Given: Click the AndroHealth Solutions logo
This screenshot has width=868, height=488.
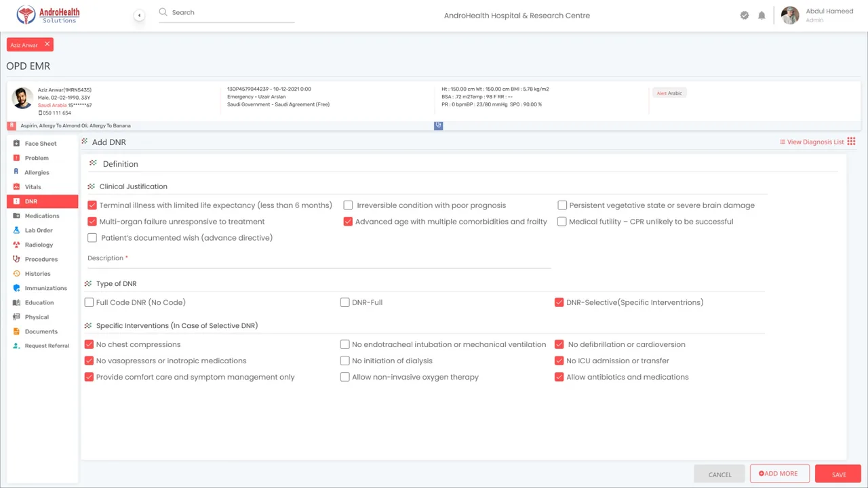Looking at the screenshot, I should coord(48,15).
